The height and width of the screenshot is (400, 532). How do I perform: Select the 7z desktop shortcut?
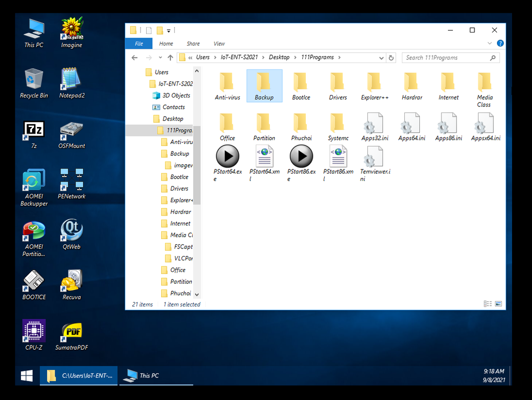coord(34,134)
